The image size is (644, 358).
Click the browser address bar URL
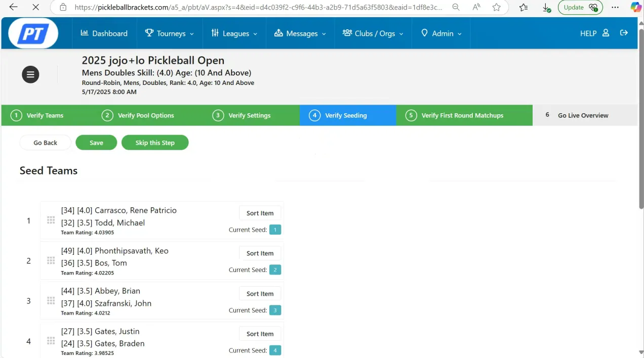pos(258,7)
